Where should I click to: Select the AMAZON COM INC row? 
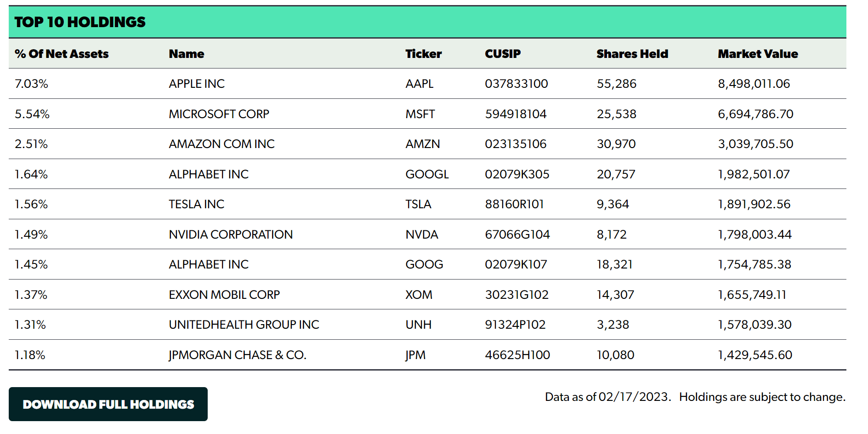[x=222, y=144]
